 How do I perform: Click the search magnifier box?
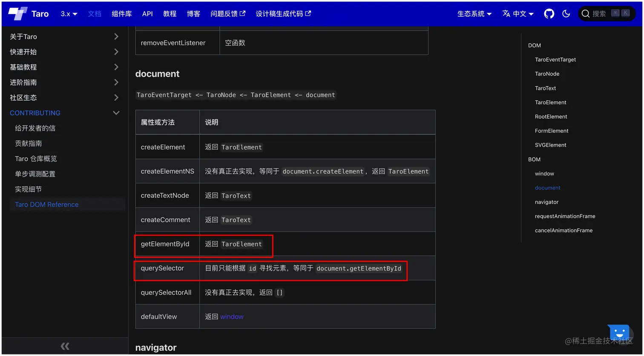607,14
